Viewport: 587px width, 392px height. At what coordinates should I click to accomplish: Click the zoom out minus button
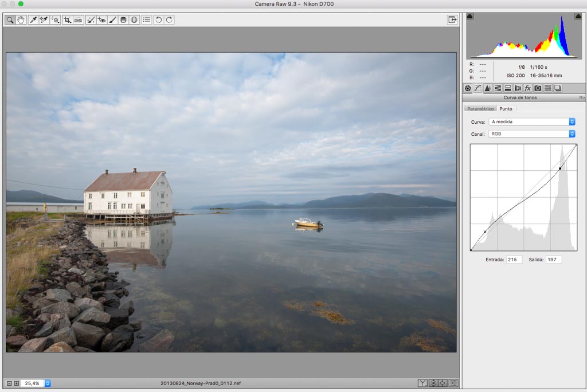(9, 383)
